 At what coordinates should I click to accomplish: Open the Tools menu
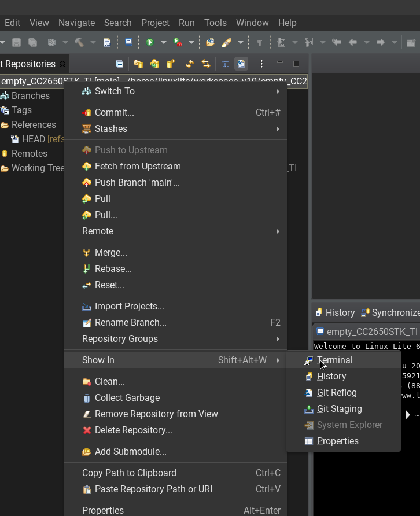click(215, 23)
